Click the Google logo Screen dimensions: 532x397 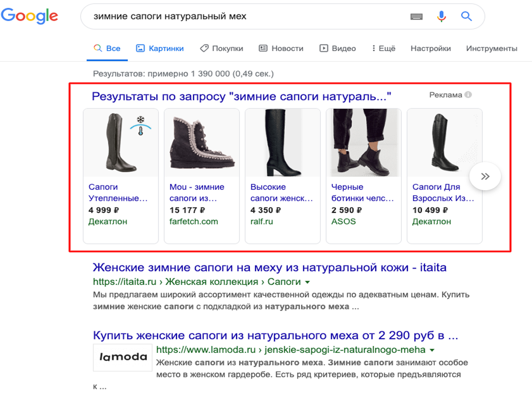[29, 16]
